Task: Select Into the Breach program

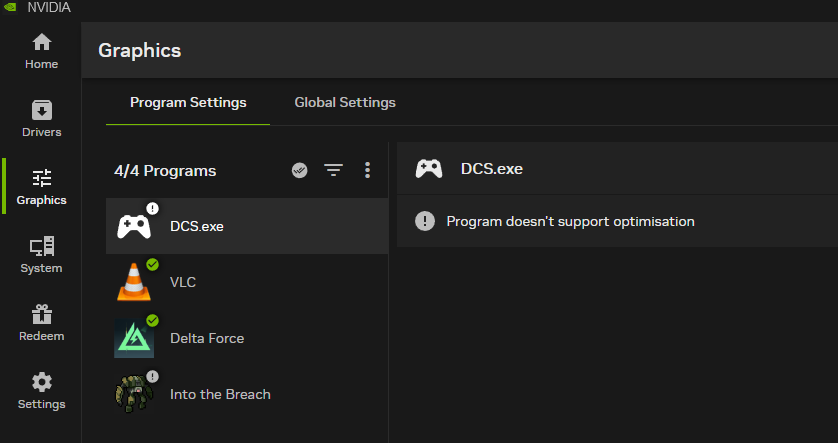Action: click(x=247, y=394)
